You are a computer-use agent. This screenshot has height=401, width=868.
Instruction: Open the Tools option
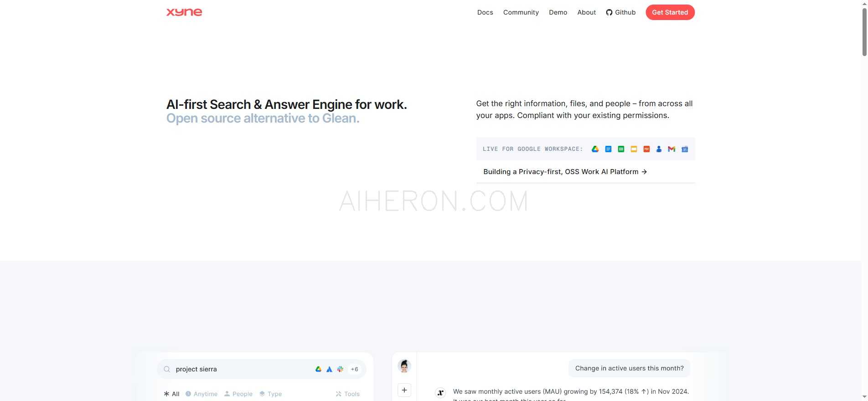[x=348, y=394]
